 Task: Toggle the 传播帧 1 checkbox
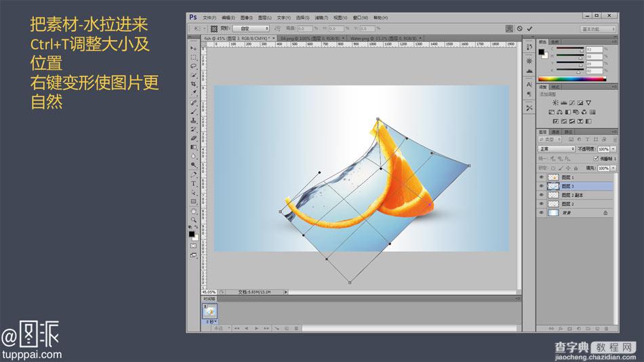click(596, 158)
